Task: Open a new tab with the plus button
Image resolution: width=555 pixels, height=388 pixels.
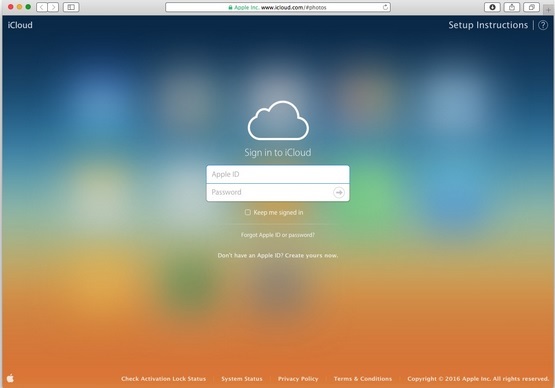Action: pos(548,10)
